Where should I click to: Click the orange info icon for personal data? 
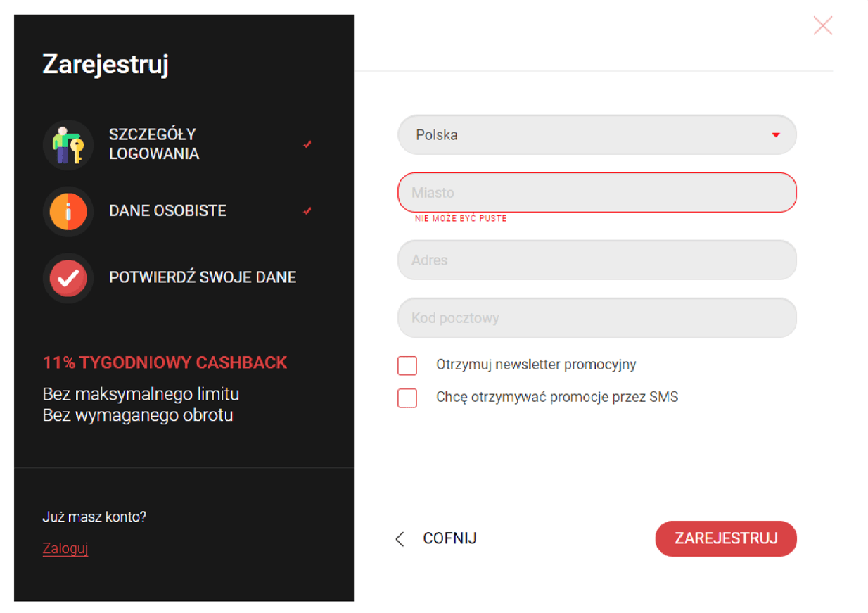point(68,211)
